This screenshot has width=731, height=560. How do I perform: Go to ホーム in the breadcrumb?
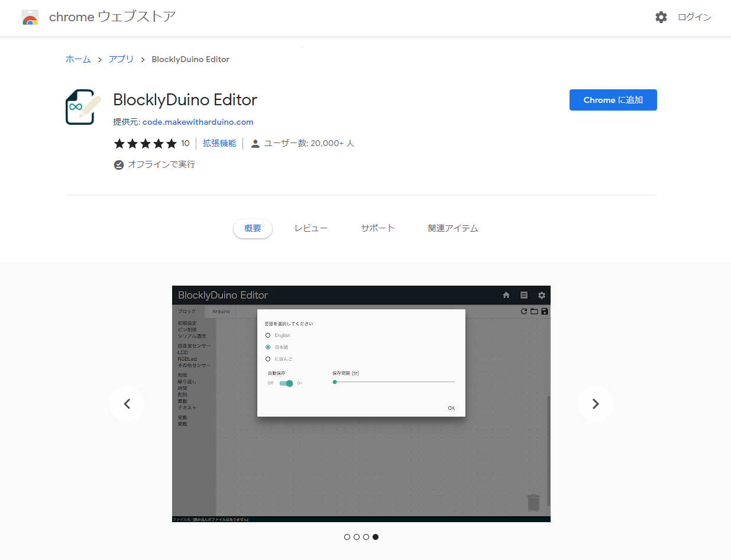[78, 59]
